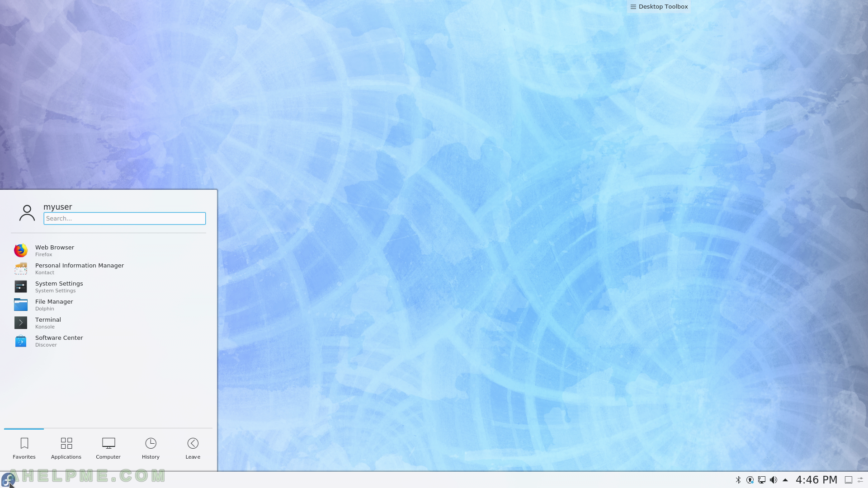Open software updates tray icon
Image resolution: width=868 pixels, height=488 pixels.
coord(750,480)
